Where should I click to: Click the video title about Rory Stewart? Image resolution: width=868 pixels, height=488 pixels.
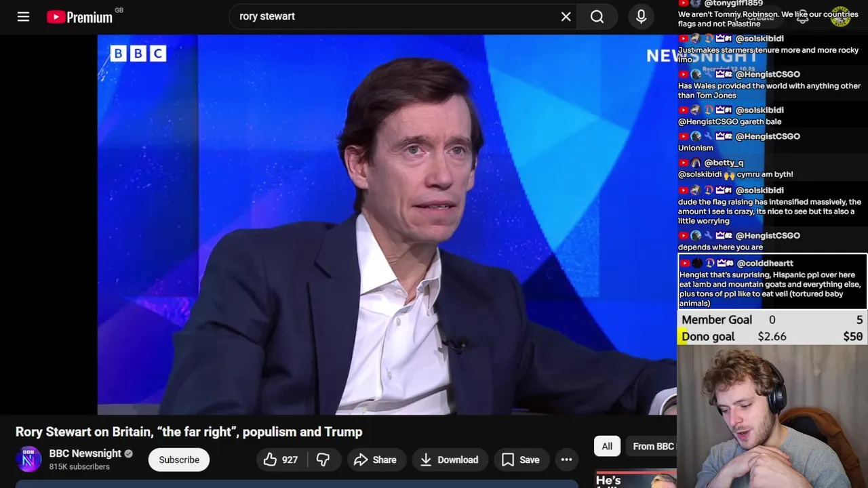click(x=189, y=432)
